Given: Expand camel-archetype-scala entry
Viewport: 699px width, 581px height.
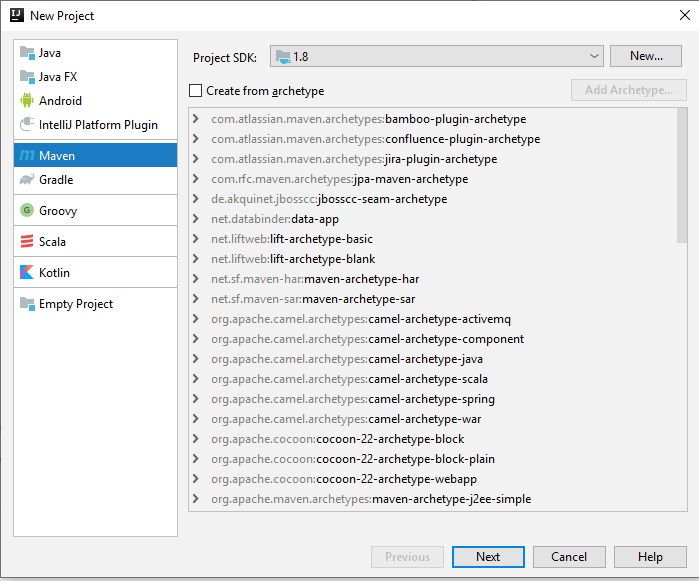Looking at the screenshot, I should tap(196, 379).
